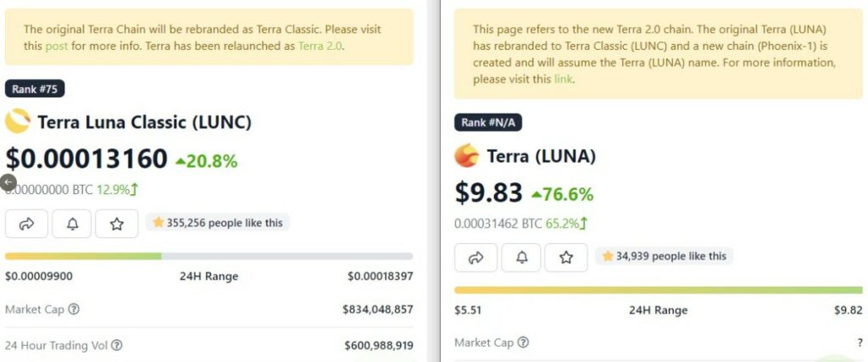This screenshot has height=362, width=868.
Task: Set a price alert bell for Terra (LUNA)
Action: [520, 257]
